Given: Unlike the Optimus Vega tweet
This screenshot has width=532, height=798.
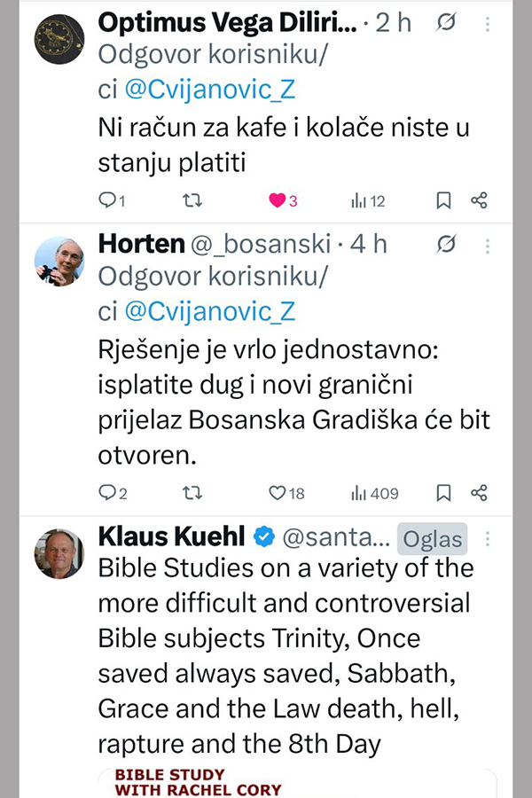Looking at the screenshot, I should pyautogui.click(x=277, y=201).
